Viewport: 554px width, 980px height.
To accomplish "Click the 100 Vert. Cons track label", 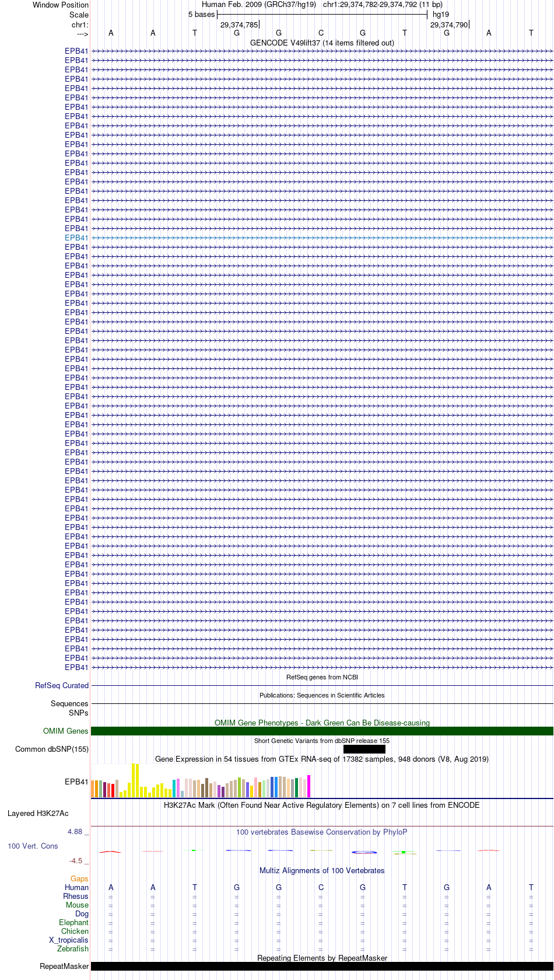I will pyautogui.click(x=33, y=846).
